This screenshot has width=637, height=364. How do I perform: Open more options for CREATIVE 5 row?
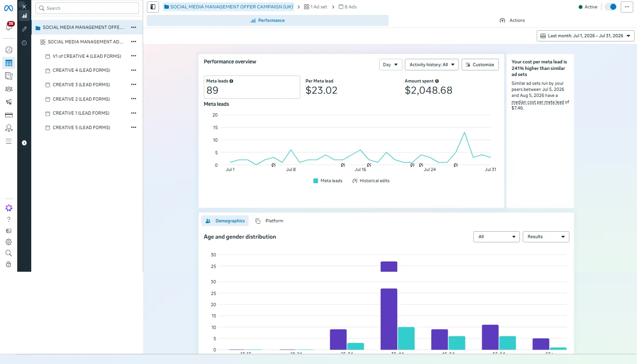coord(134,127)
